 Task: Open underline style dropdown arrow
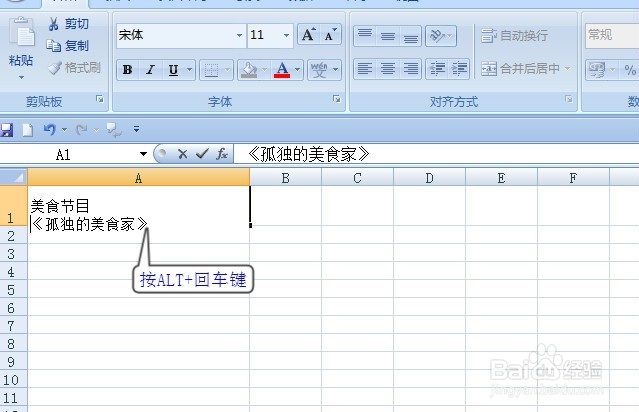189,70
